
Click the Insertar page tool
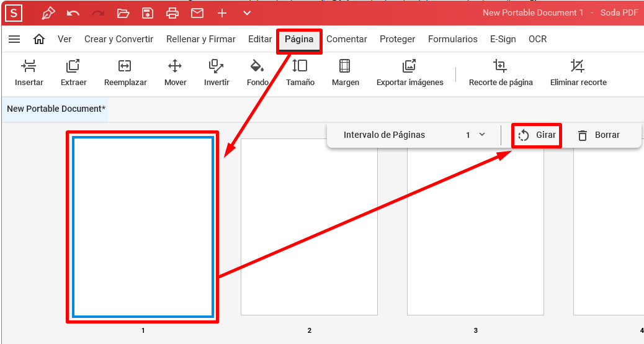pos(29,73)
